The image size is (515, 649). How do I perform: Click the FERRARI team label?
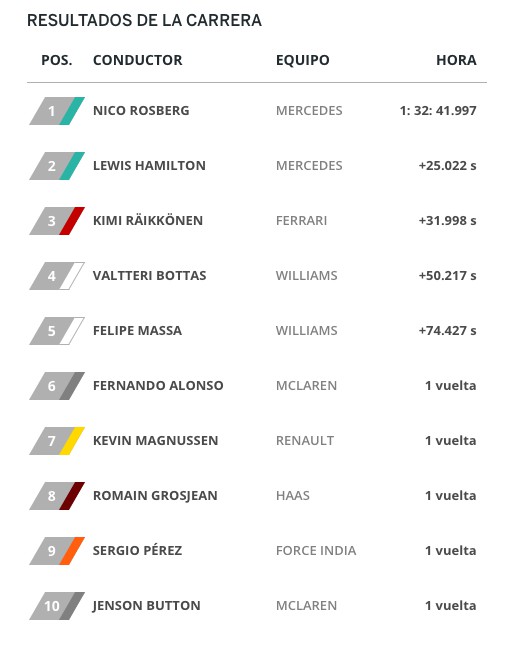click(301, 221)
